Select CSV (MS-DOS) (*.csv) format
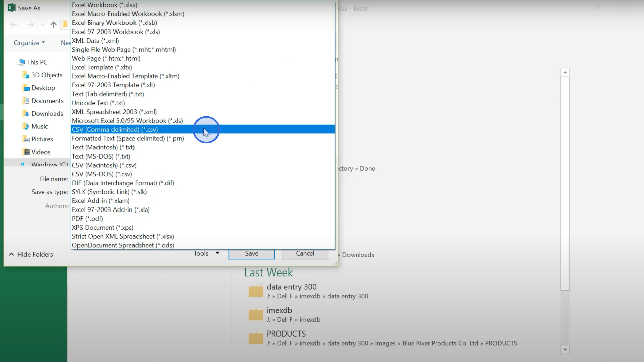Image resolution: width=644 pixels, height=362 pixels. (x=203, y=174)
